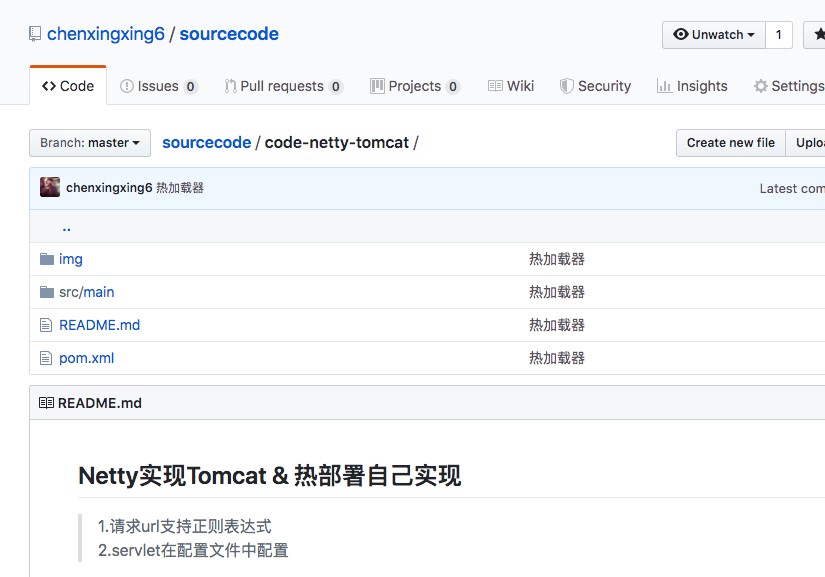Click chenxingxing6's commit avatar thumbnail
Image resolution: width=825 pixels, height=577 pixels.
point(49,188)
